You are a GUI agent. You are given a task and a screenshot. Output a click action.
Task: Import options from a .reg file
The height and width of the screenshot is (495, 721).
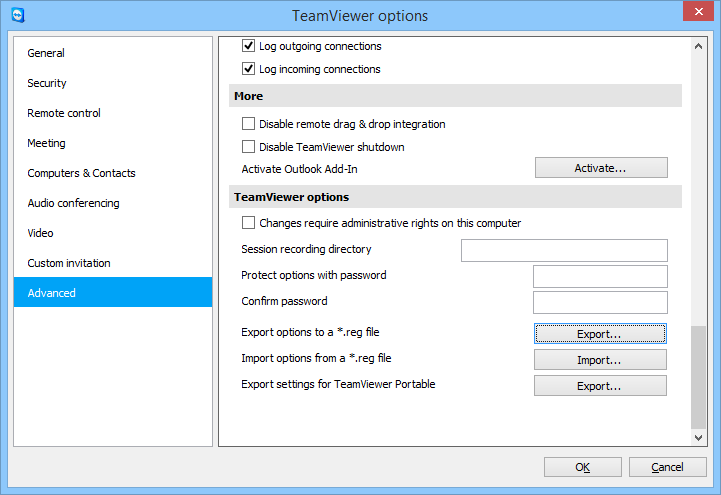[600, 360]
